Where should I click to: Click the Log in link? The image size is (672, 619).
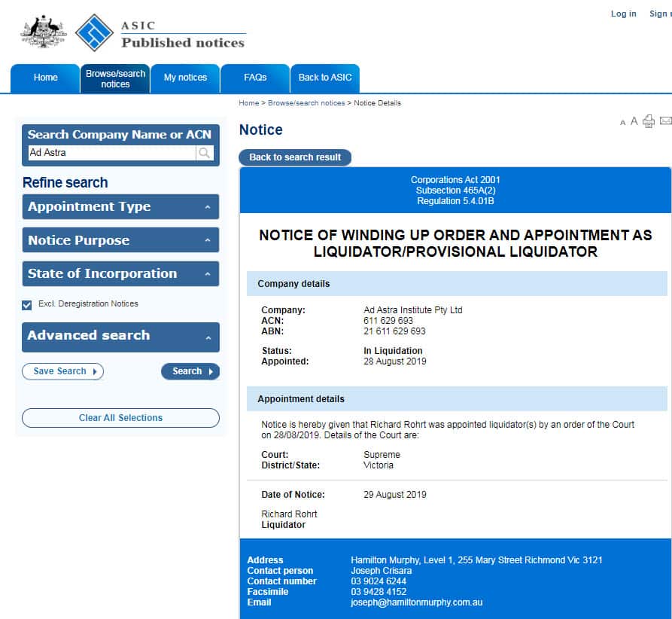pos(623,14)
